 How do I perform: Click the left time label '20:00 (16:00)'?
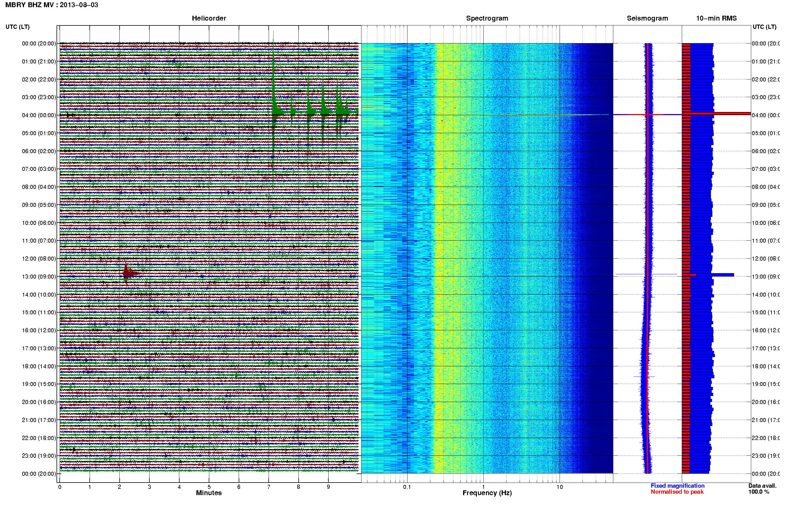point(39,402)
